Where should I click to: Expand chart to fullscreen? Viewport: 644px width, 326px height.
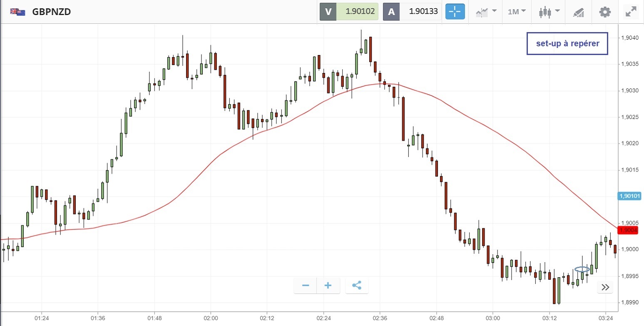631,12
